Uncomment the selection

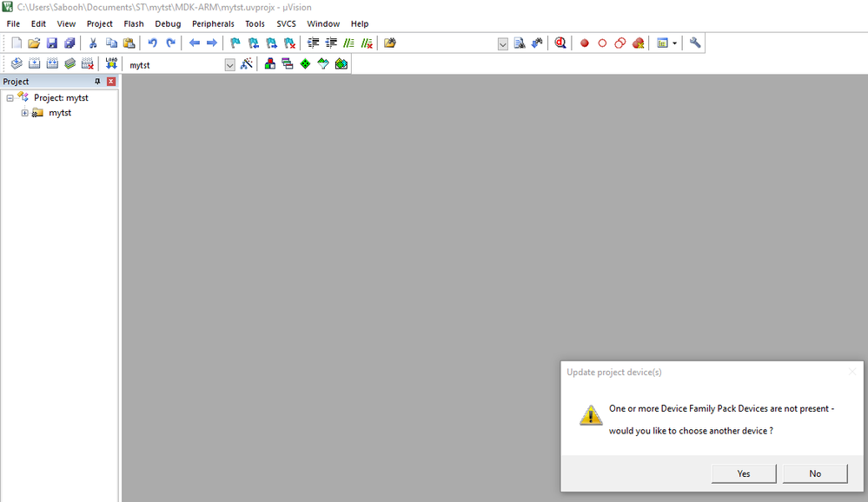pyautogui.click(x=367, y=43)
